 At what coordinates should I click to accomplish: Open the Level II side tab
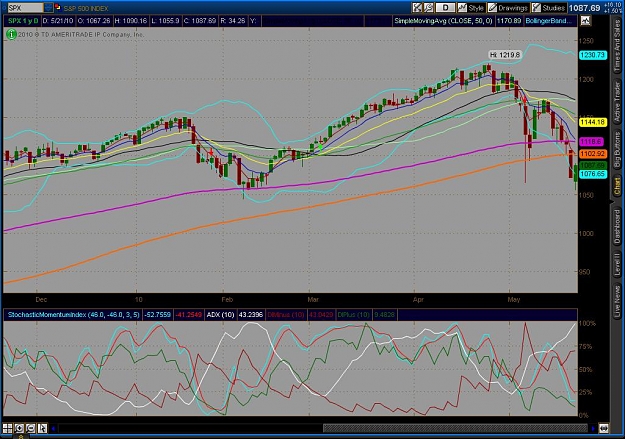coord(617,264)
